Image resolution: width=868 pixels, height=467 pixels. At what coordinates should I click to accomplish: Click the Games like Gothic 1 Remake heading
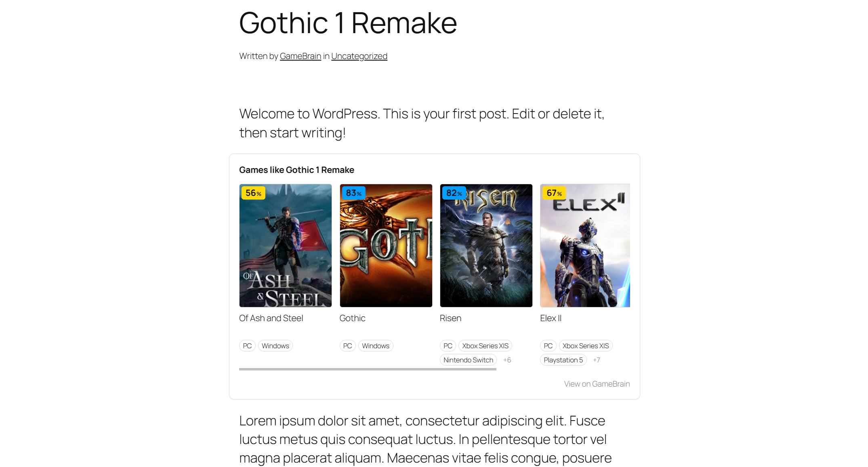[x=296, y=170]
